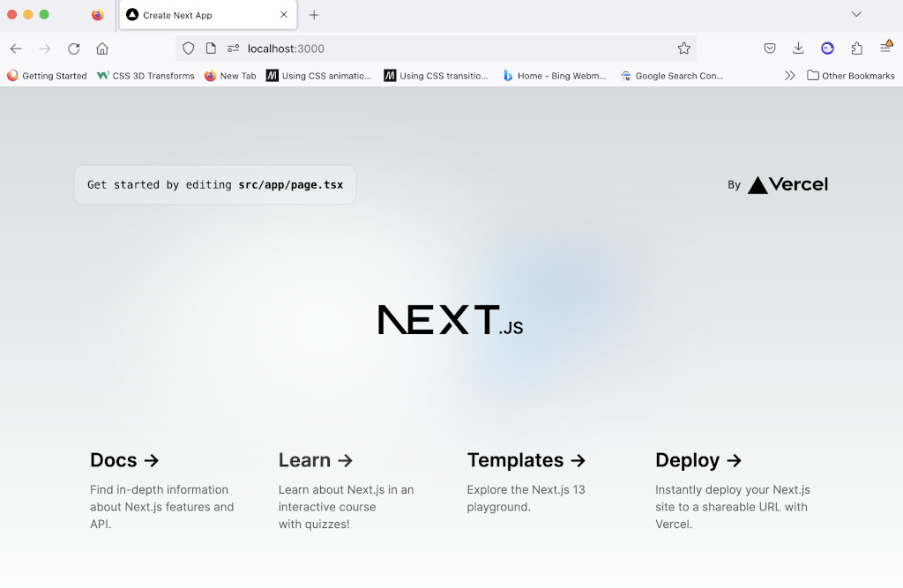Open the Firefox application menu
This screenshot has width=903, height=588.
pyautogui.click(x=885, y=48)
